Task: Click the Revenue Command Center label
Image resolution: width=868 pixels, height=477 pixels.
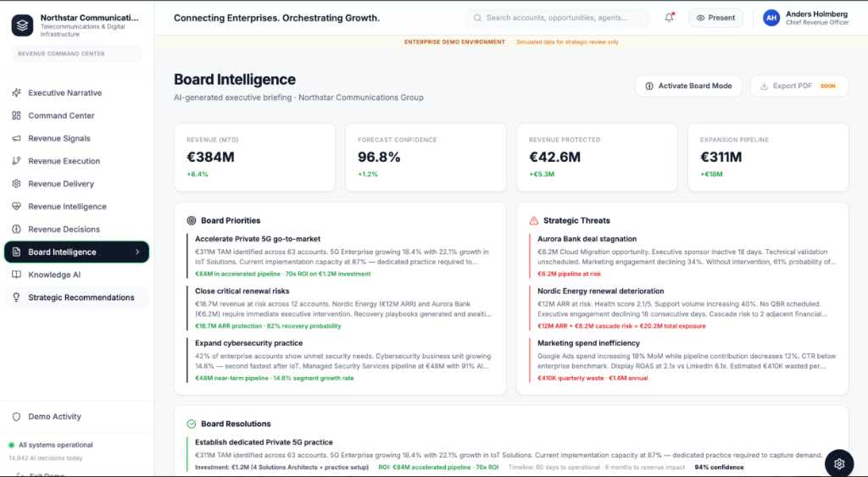Action: point(76,53)
